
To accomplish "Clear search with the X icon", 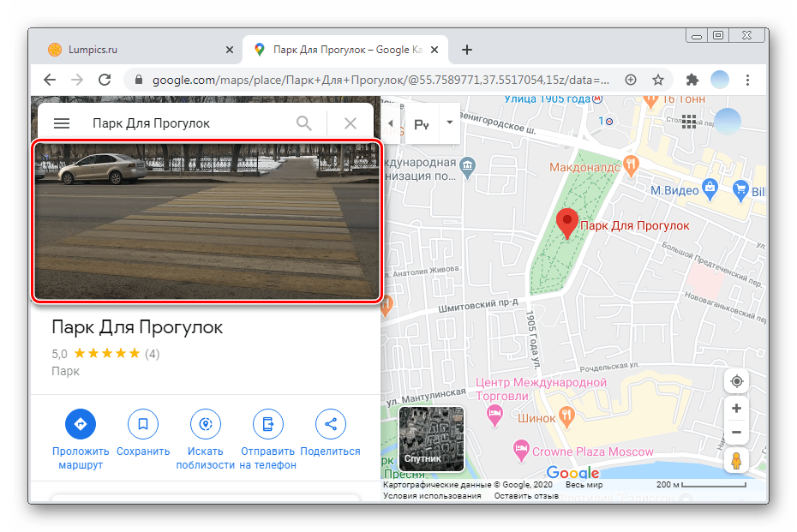I will pyautogui.click(x=350, y=123).
